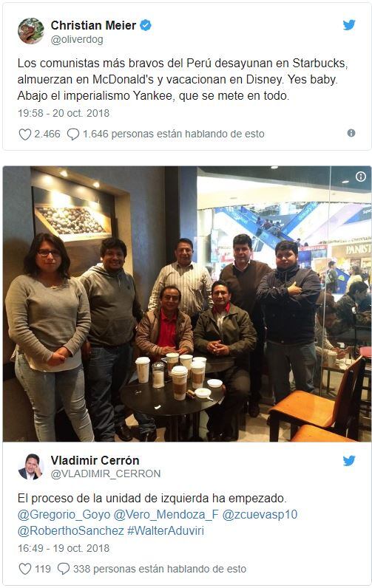
Task: Open the #WalterAduviri hashtag
Action: click(x=166, y=531)
